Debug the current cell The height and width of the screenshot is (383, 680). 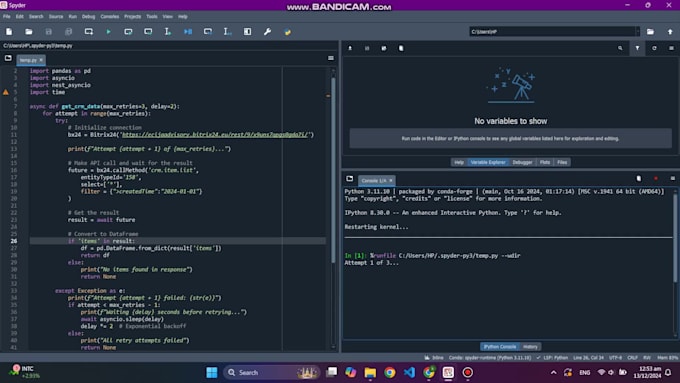[208, 32]
